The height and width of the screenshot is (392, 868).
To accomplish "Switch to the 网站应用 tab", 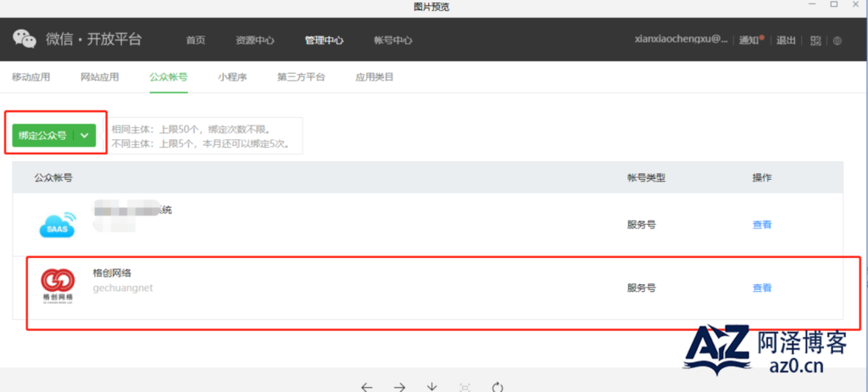I will coord(100,77).
